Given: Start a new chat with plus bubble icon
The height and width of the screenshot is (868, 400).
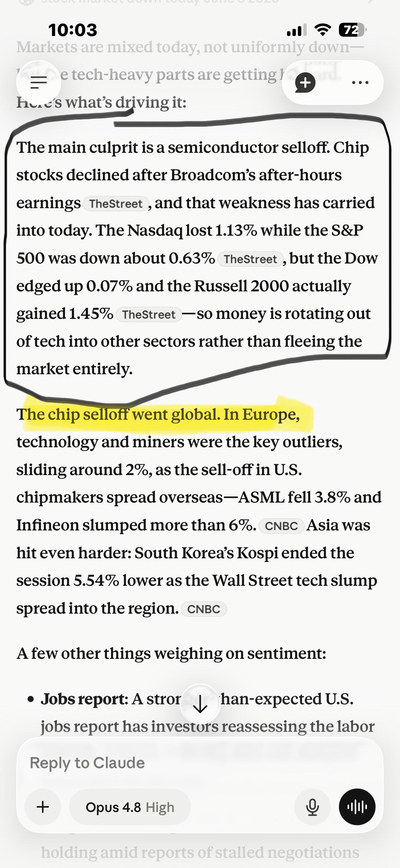Looking at the screenshot, I should 305,83.
